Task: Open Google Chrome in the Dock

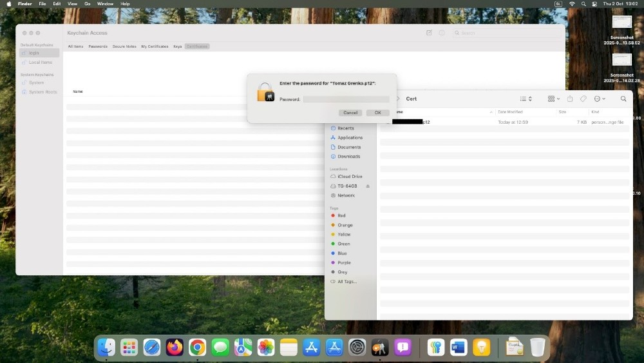Action: click(x=198, y=348)
